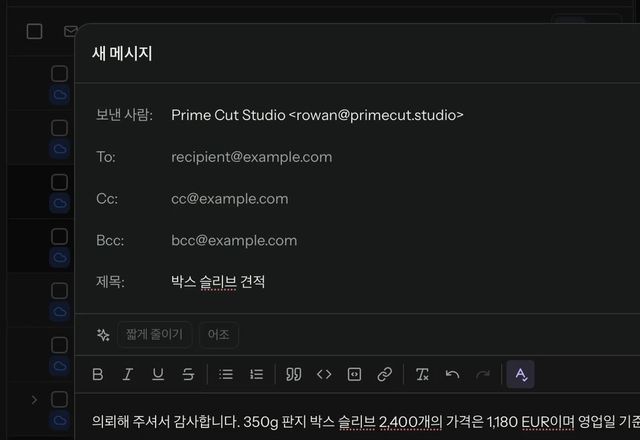Undo the last edit
The image size is (640, 440).
[x=452, y=374]
